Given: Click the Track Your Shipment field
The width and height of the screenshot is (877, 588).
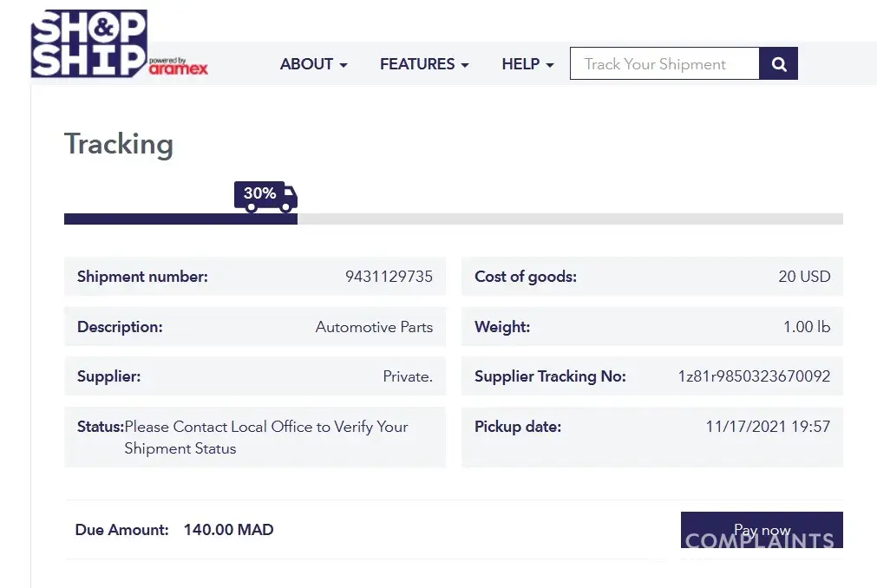Looking at the screenshot, I should pyautogui.click(x=664, y=64).
